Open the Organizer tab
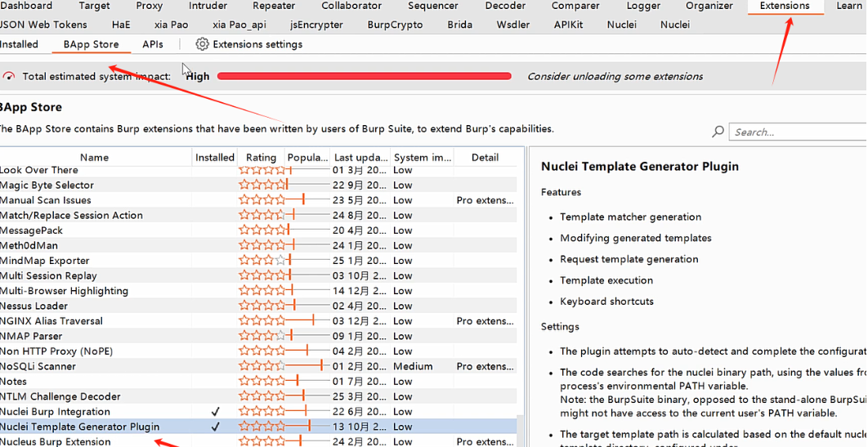 709,6
